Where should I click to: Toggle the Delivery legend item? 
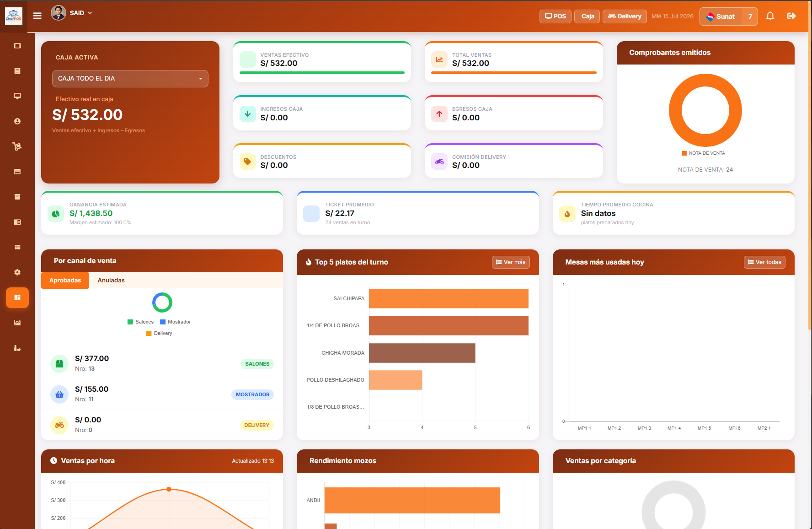click(159, 333)
